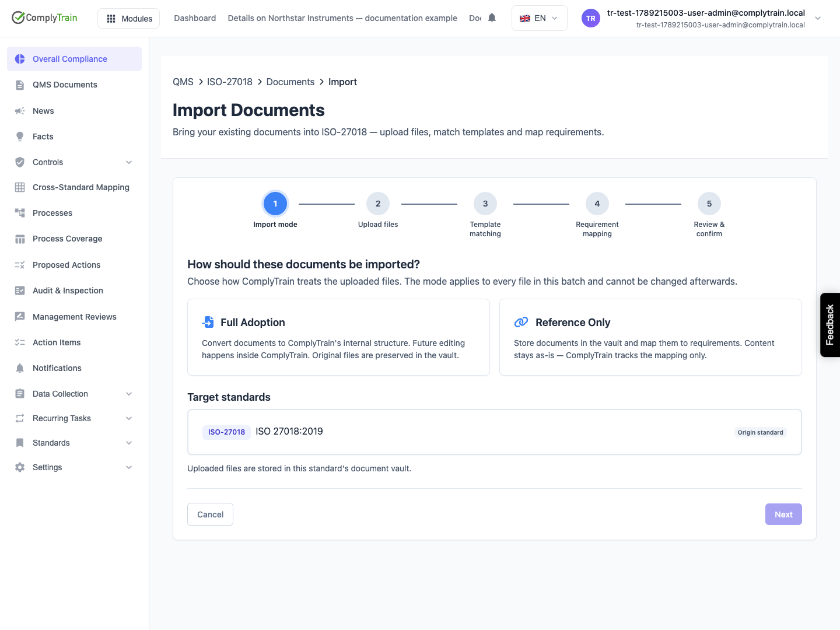This screenshot has width=840, height=630.
Task: Click Proposed Actions icon
Action: [x=20, y=265]
